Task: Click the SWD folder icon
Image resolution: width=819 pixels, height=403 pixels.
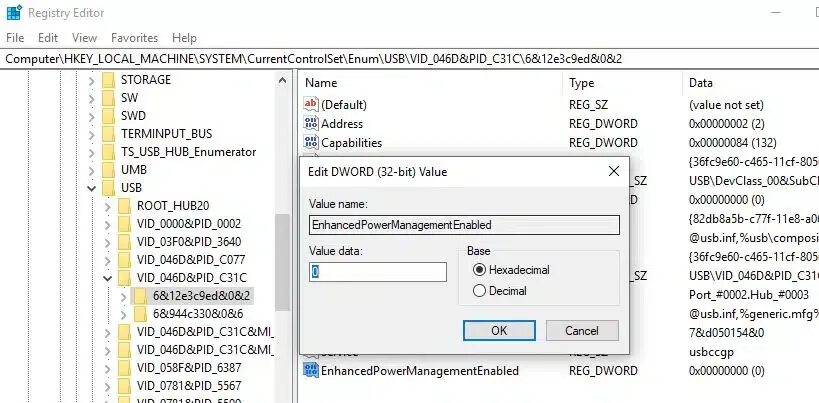Action: [x=108, y=116]
